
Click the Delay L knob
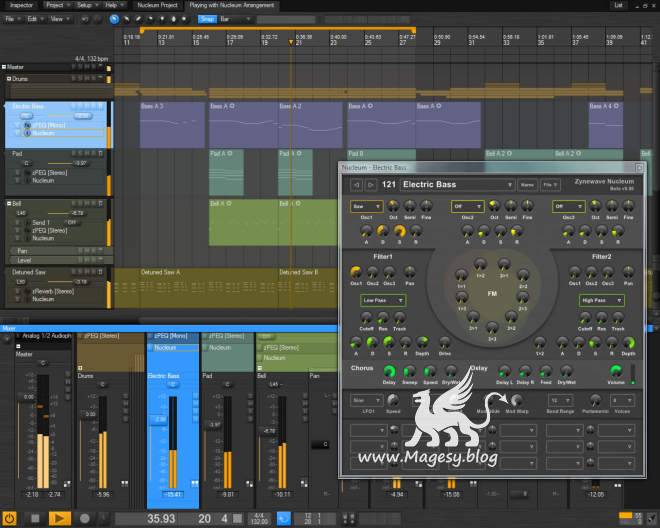point(503,371)
